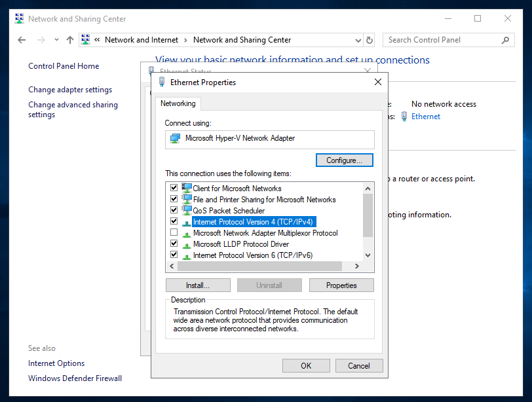The width and height of the screenshot is (532, 402).
Task: Click the Ethernet connection link
Action: pos(426,117)
